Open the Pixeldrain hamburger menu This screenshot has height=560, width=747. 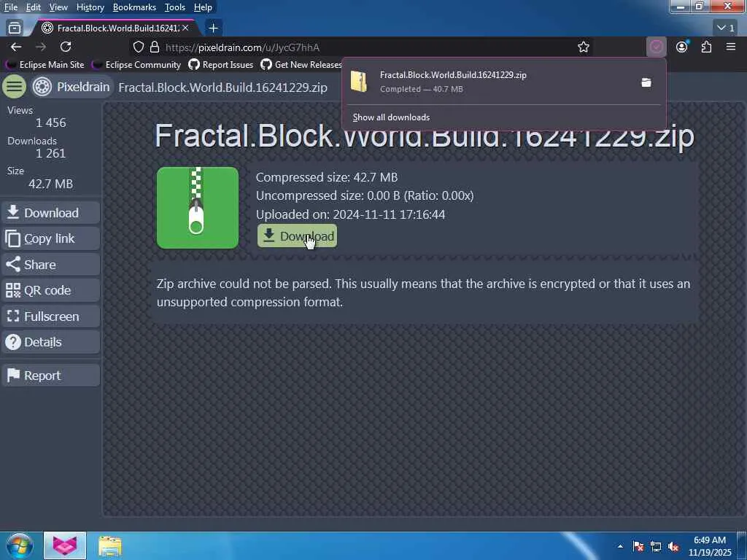[x=15, y=87]
